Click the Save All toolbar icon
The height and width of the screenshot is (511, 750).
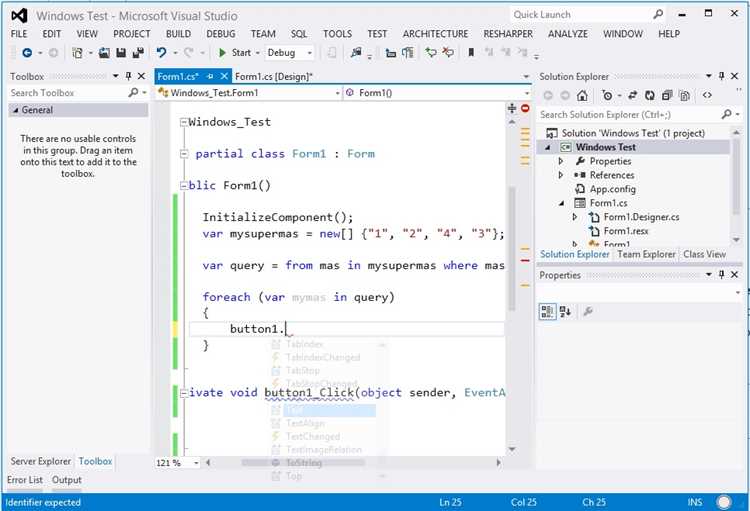tap(138, 53)
